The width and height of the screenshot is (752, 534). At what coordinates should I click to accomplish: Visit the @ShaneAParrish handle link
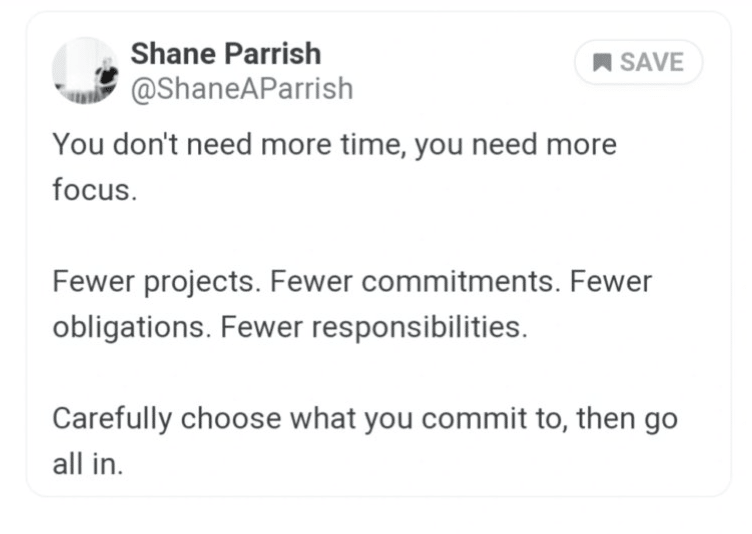point(242,89)
